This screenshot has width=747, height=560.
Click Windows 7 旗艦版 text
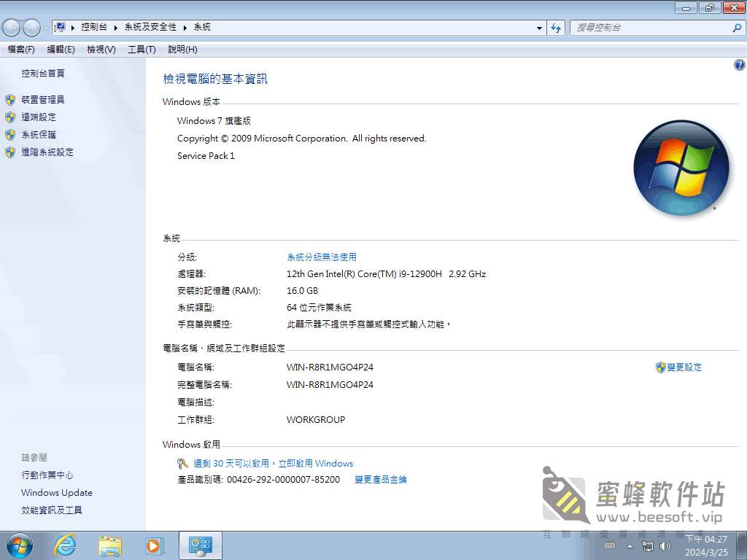[214, 121]
